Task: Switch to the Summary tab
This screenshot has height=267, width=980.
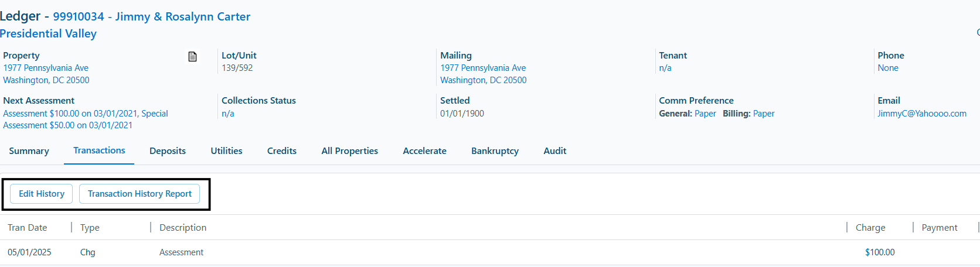Action: point(29,151)
